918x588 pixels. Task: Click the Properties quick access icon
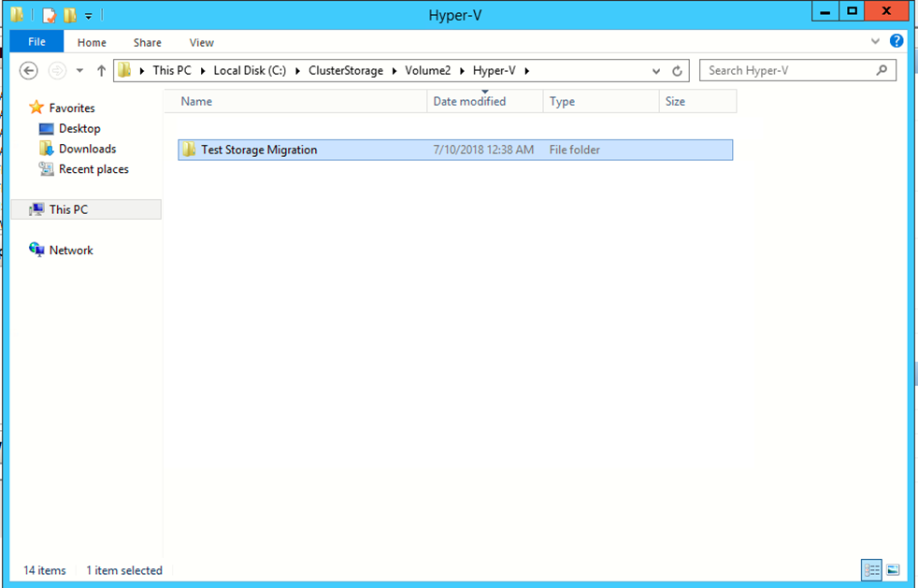tap(50, 15)
